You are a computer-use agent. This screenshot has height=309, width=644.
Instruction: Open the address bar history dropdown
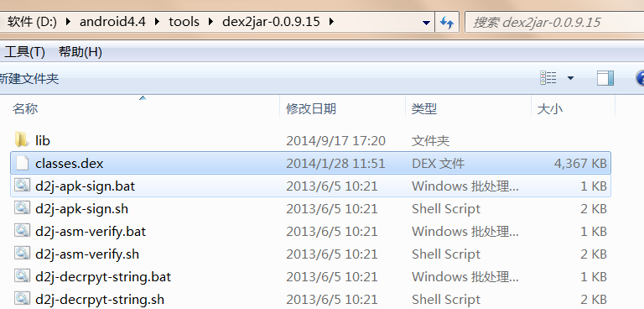(426, 22)
